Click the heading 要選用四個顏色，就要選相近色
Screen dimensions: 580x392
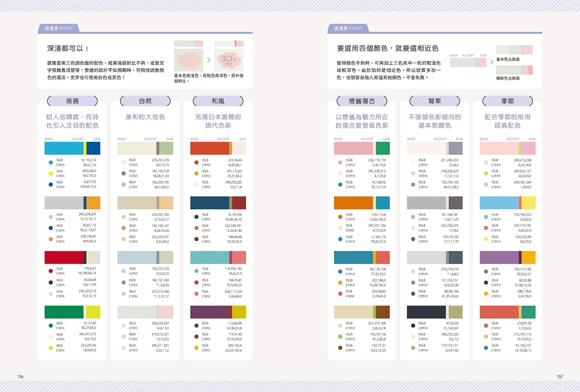click(x=388, y=48)
